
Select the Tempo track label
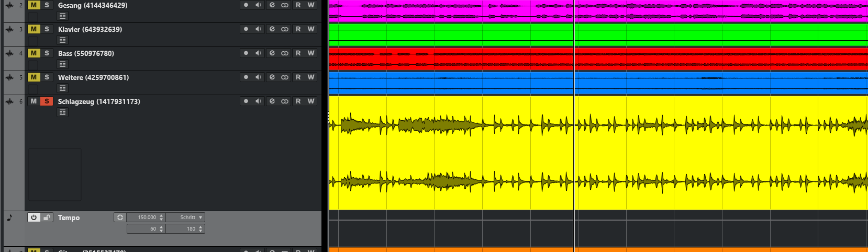point(69,218)
